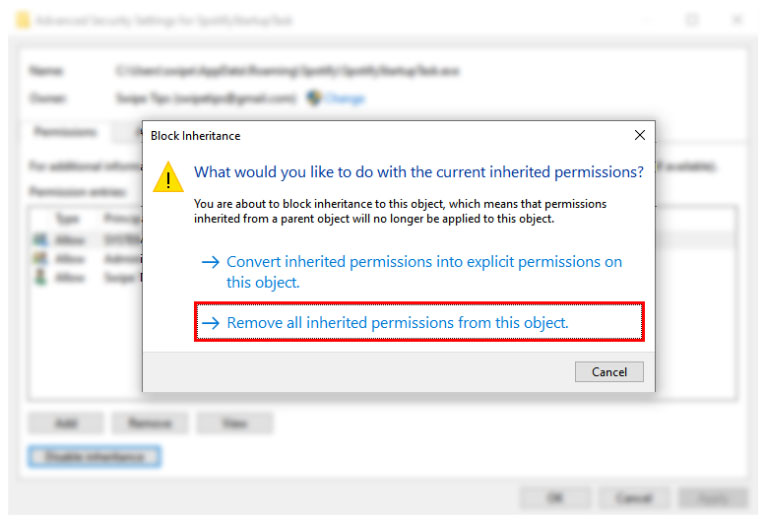This screenshot has width=767, height=524.
Task: Click the Apply button at the bottom right
Action: pyautogui.click(x=713, y=497)
